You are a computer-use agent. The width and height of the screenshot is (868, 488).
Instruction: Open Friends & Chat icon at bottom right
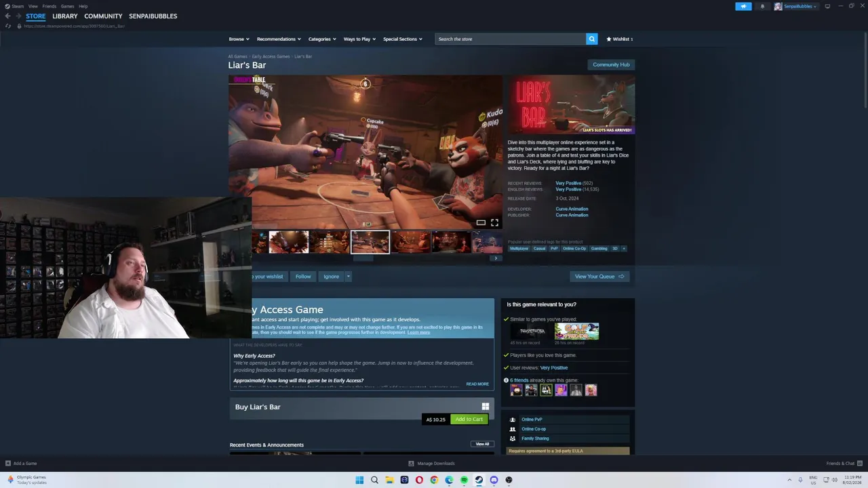(x=860, y=464)
